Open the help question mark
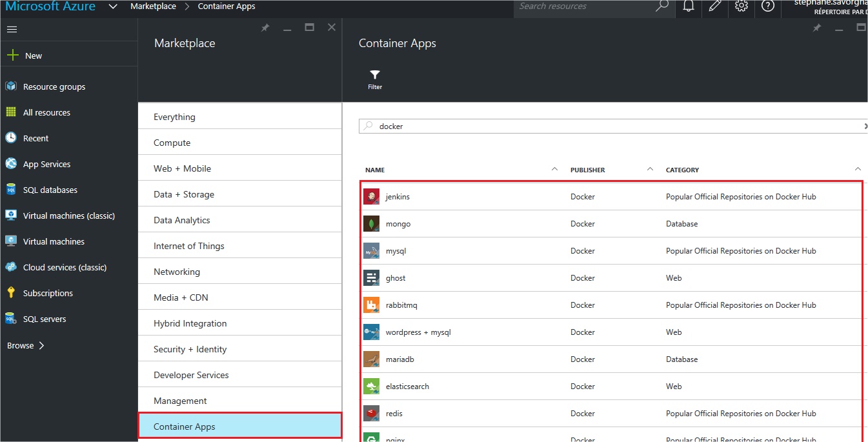Screen dimensions: 868x442 click(767, 6)
